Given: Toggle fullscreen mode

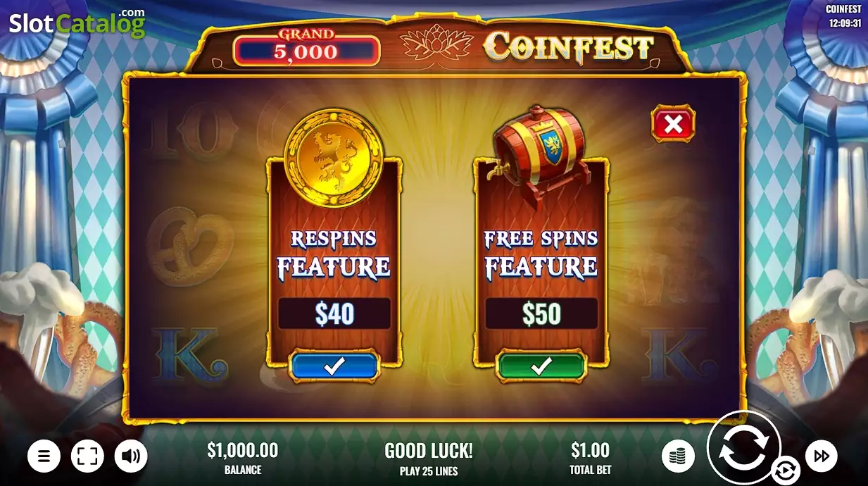Looking at the screenshot, I should (87, 456).
